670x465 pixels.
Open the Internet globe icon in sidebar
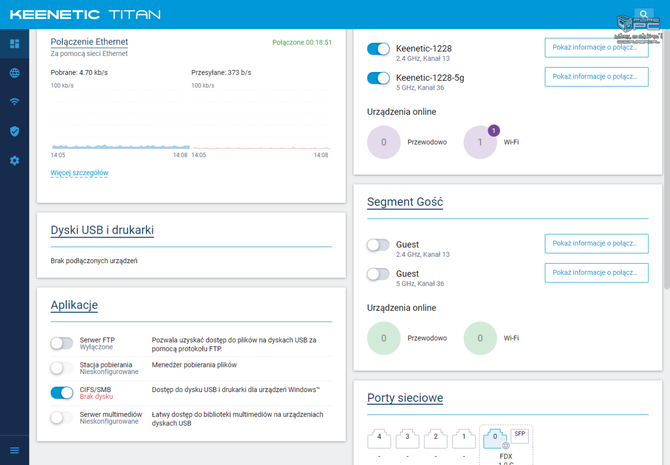click(x=15, y=73)
